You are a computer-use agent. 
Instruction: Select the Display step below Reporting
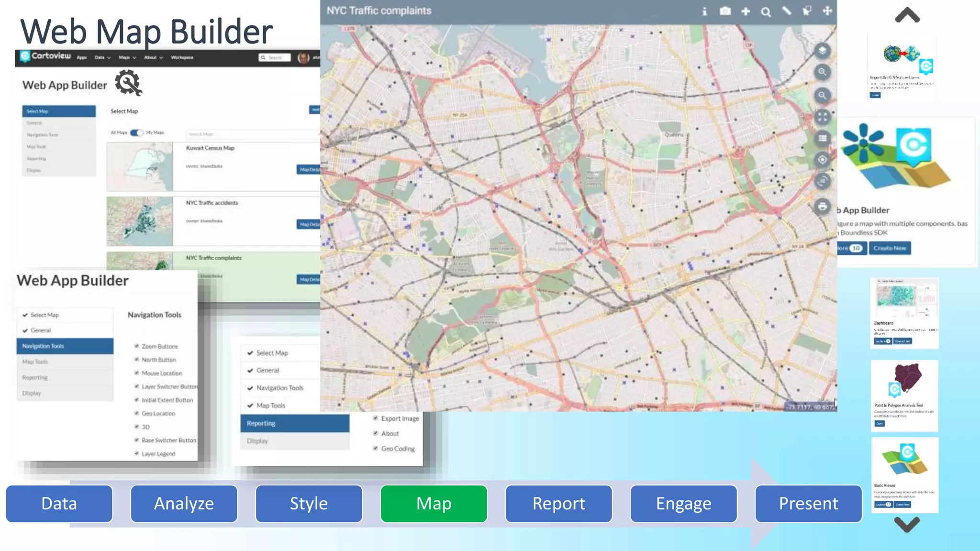(295, 441)
